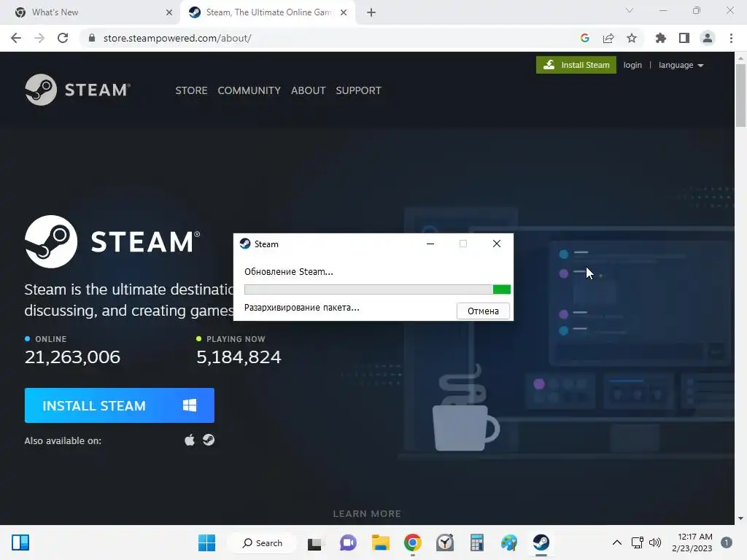This screenshot has width=747, height=560.
Task: Reload the page with the refresh icon
Action: [63, 38]
